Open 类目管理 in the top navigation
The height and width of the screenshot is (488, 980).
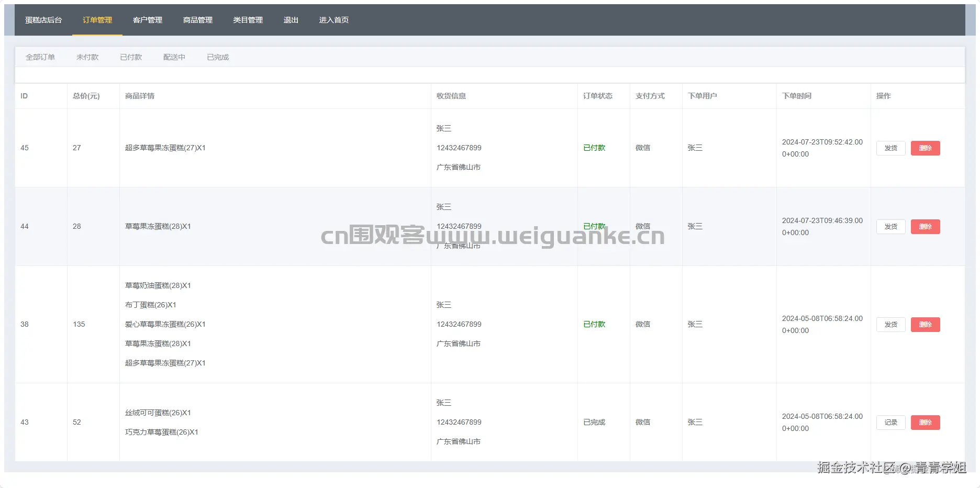coord(248,20)
